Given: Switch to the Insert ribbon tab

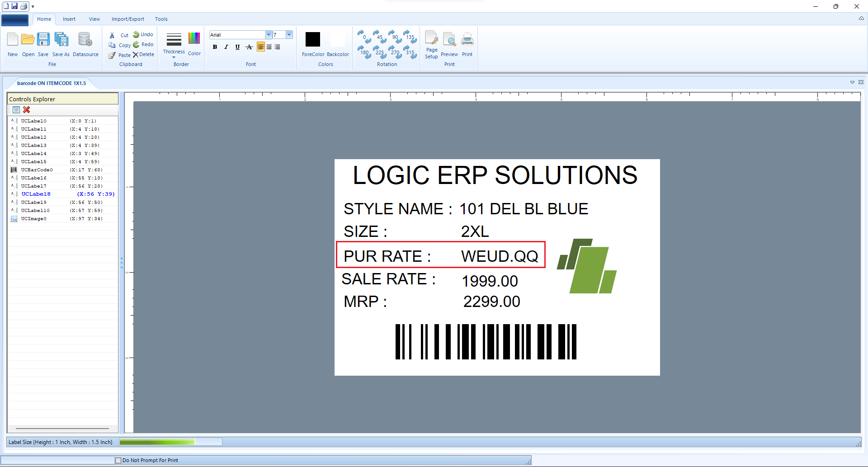Looking at the screenshot, I should (69, 19).
